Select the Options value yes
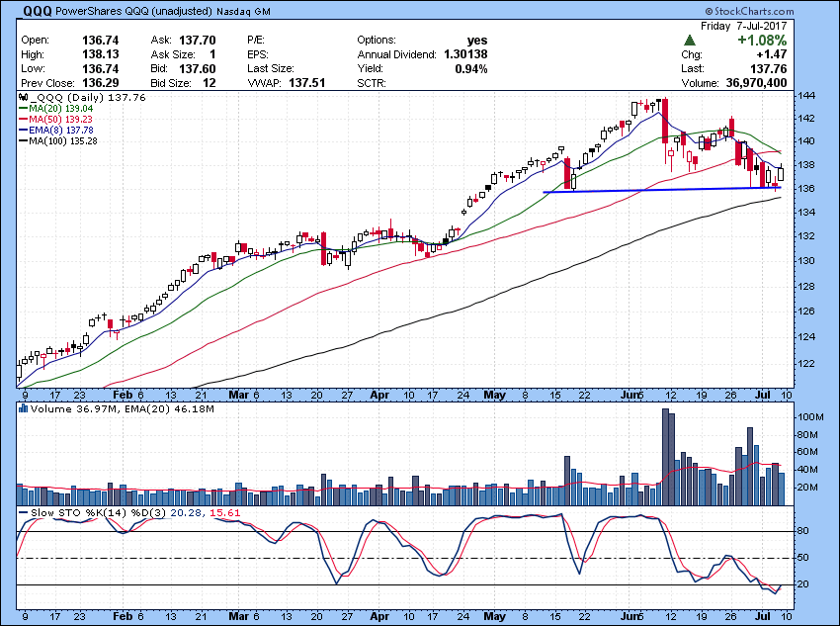The image size is (840, 626). click(x=476, y=41)
